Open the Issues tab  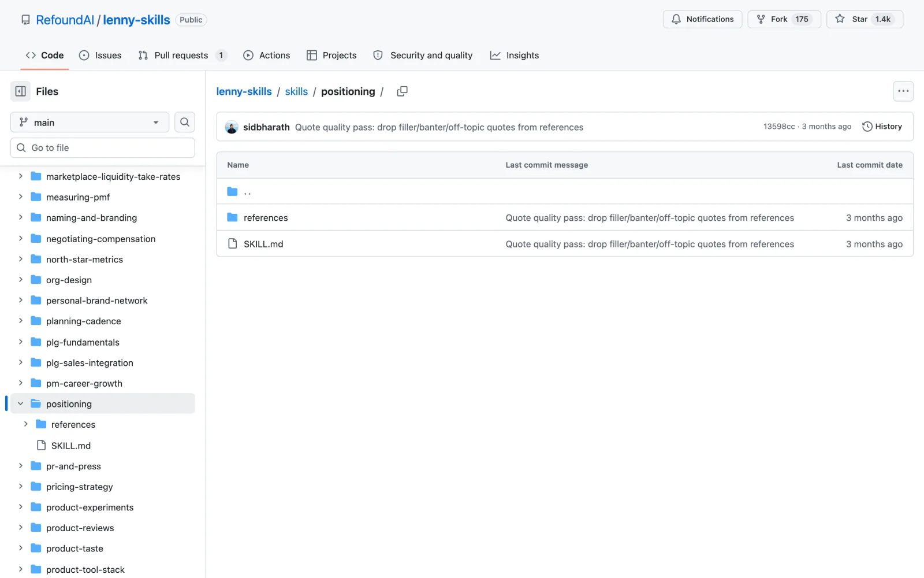(x=100, y=55)
